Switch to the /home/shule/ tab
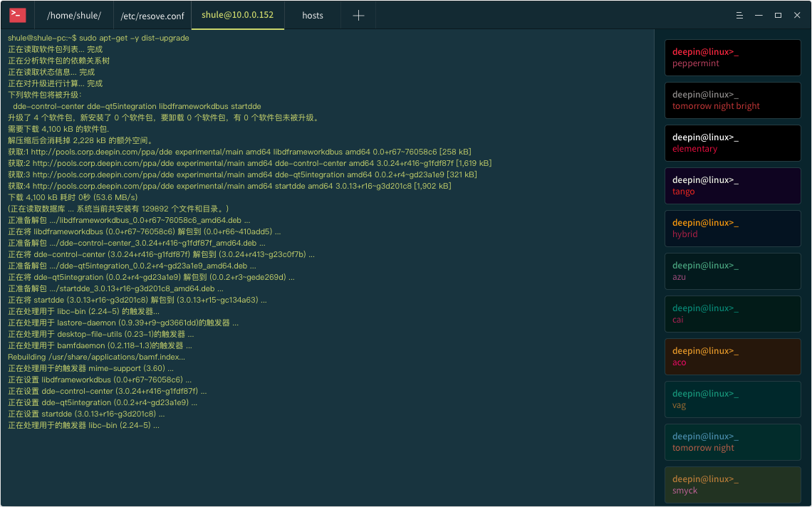Screen dimensions: 812x507 coord(74,16)
